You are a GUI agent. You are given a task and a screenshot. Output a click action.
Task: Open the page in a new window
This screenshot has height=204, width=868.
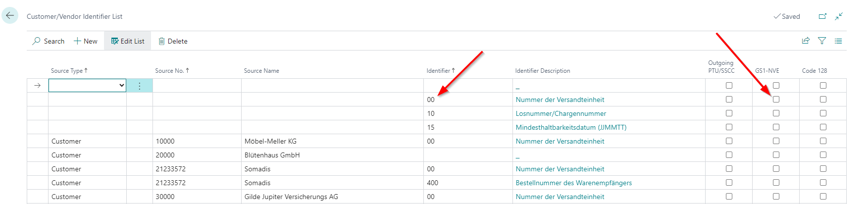click(822, 16)
